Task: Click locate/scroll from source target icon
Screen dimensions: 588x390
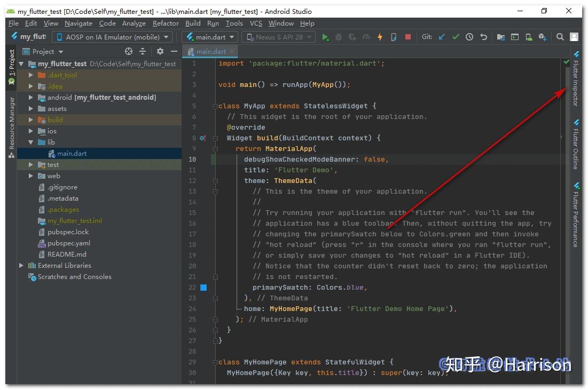Action: pyautogui.click(x=129, y=51)
